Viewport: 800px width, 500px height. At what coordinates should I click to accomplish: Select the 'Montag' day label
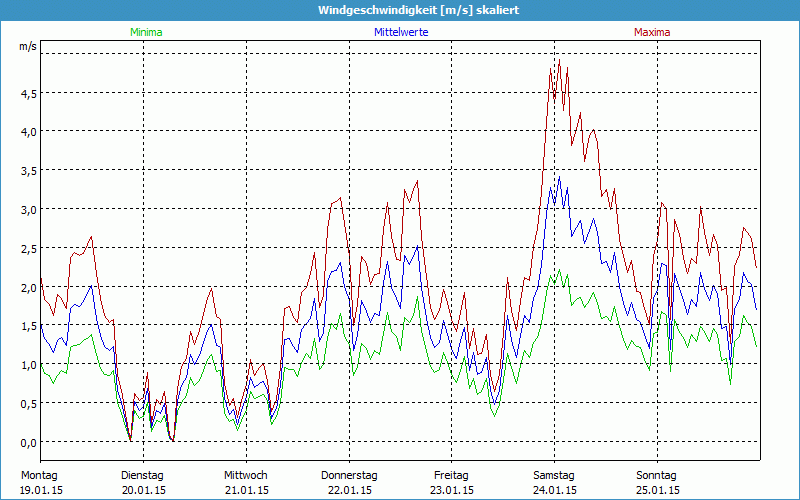tap(39, 475)
